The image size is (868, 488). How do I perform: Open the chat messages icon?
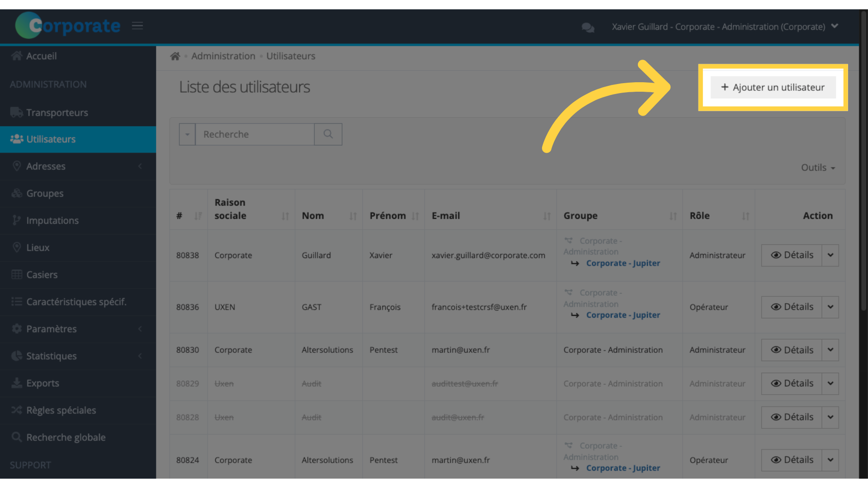click(588, 28)
